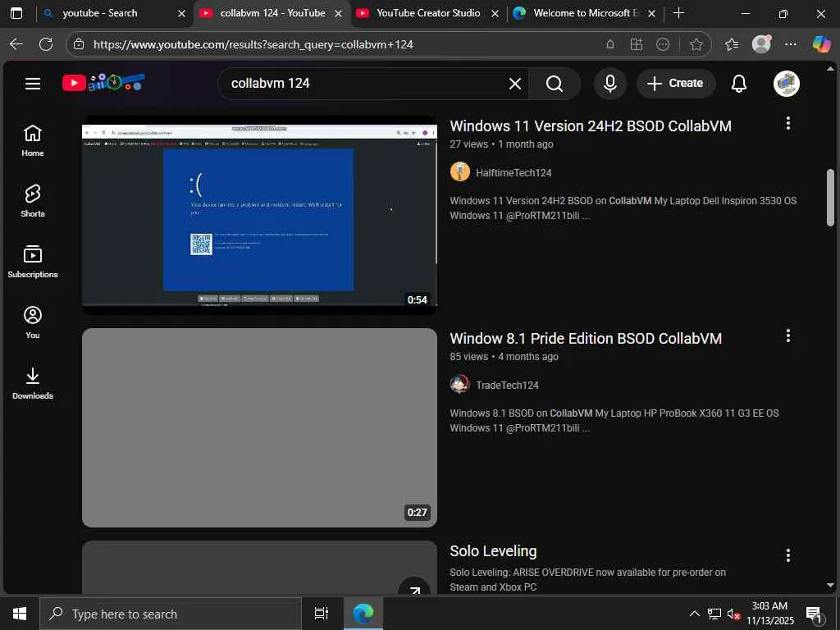Refresh the page
Screen dimensions: 840x630
coord(46,44)
